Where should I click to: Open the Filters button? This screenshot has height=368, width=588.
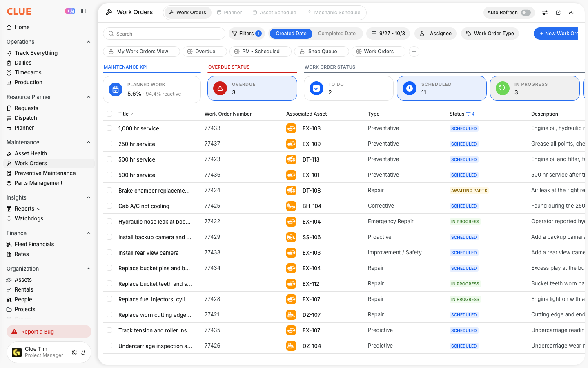(x=247, y=34)
